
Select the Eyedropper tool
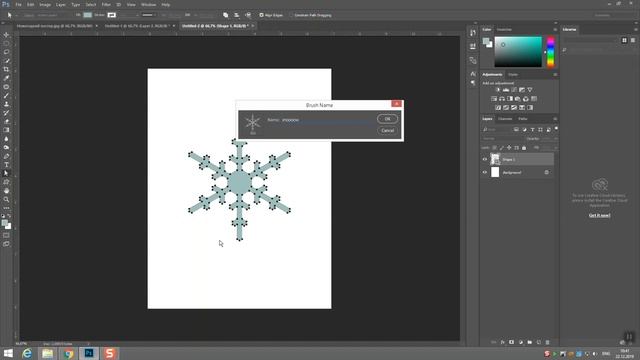6,78
